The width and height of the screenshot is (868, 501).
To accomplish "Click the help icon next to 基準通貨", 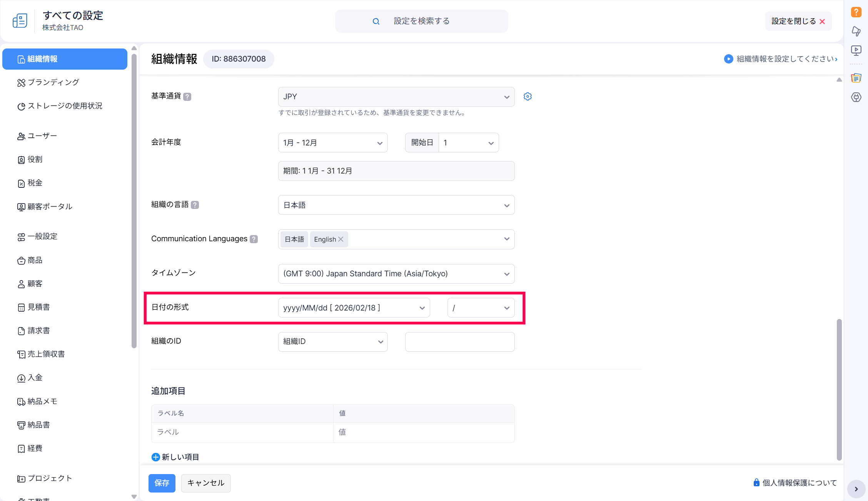I will [187, 97].
